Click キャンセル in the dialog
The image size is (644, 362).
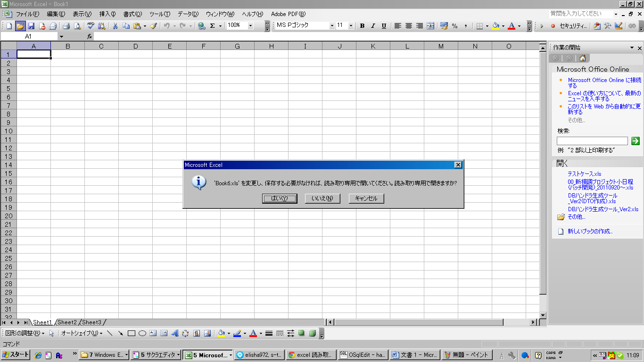(x=366, y=198)
